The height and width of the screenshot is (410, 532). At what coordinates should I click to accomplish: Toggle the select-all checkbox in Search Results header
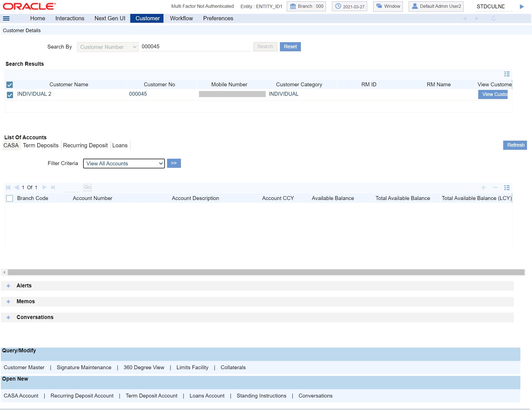click(x=10, y=85)
